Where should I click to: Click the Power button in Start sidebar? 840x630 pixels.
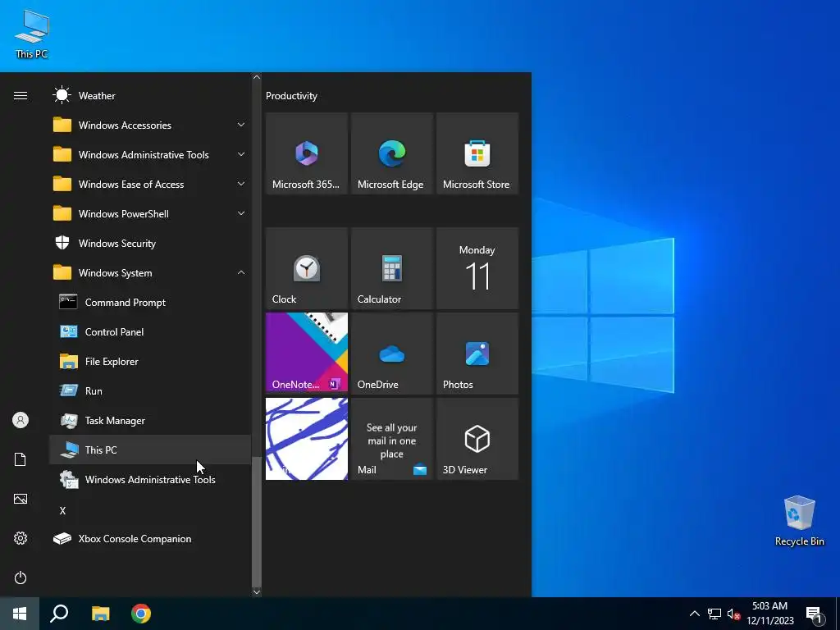tap(21, 577)
